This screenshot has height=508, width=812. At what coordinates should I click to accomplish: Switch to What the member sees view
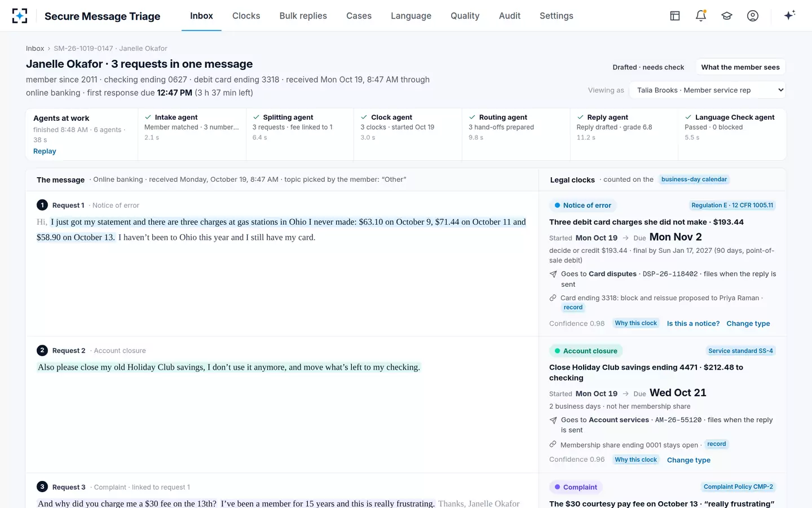[x=740, y=67]
